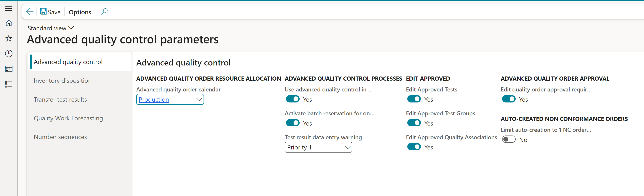Switch to Inventory disposition tab
This screenshot has width=644, height=196.
pyautogui.click(x=63, y=81)
